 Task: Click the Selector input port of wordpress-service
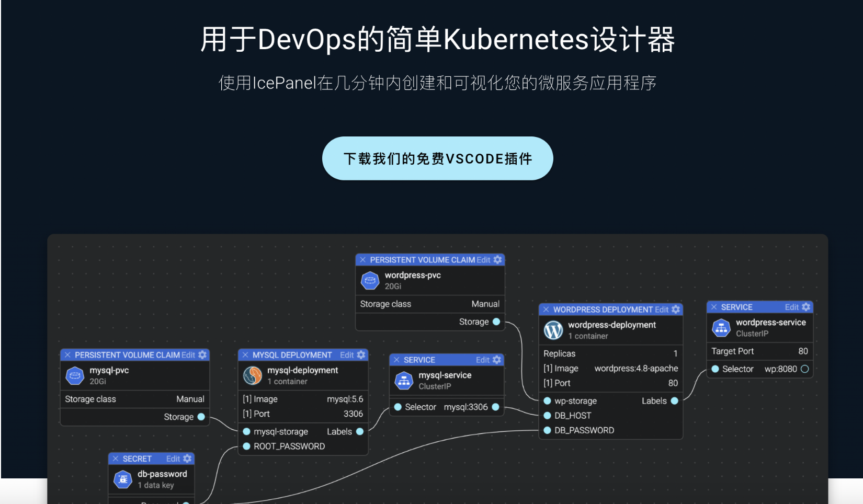(716, 369)
